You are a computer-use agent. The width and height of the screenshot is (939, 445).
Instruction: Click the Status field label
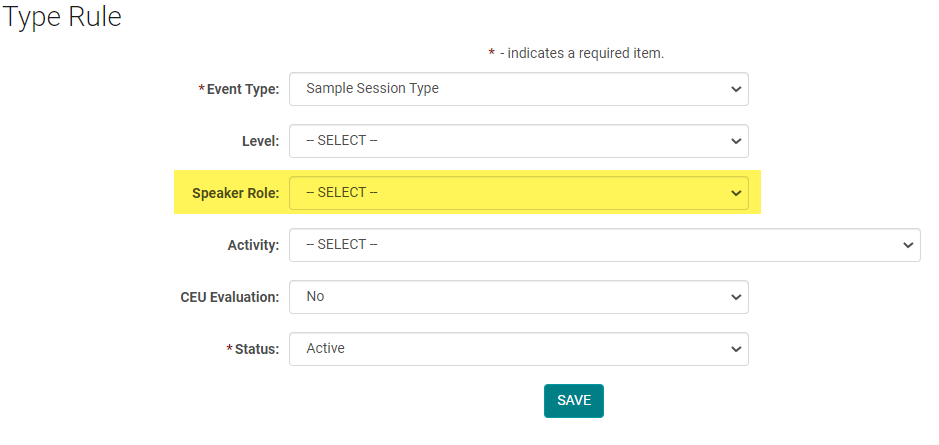click(257, 349)
